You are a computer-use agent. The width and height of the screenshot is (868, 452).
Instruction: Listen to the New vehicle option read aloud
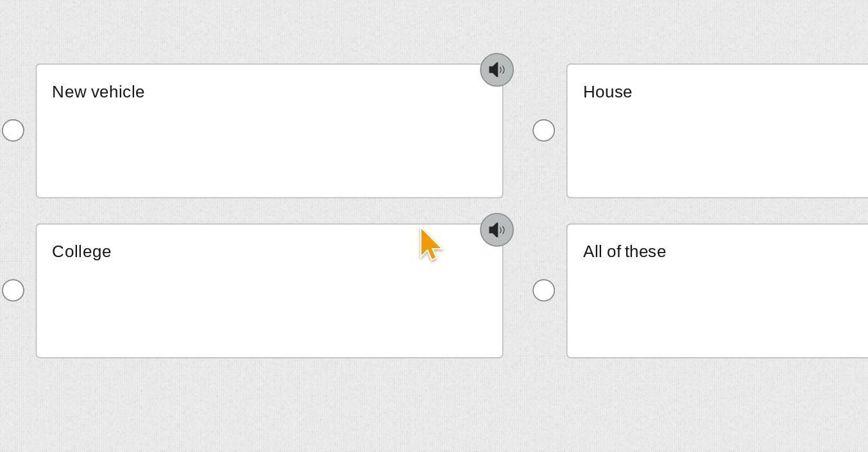tap(497, 70)
